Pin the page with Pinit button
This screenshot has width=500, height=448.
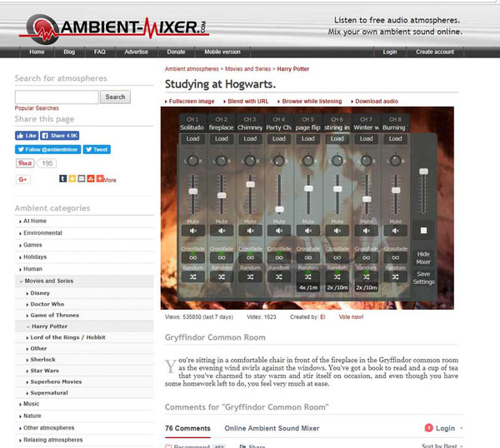point(25,163)
